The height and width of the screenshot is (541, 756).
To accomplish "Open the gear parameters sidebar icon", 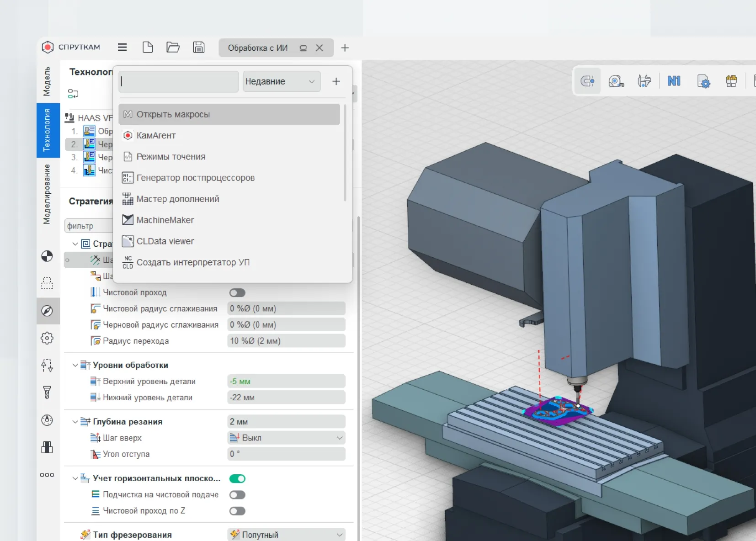I will (x=47, y=338).
